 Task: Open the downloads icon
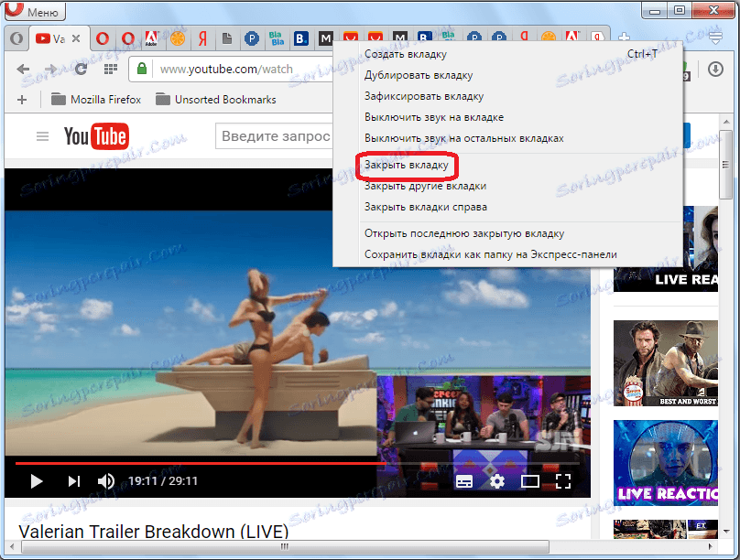(x=715, y=70)
